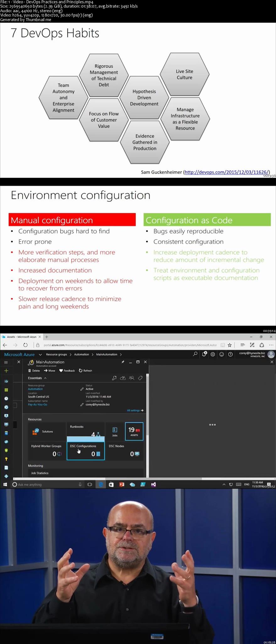Click the Edge web note icon
This screenshot has height=644, width=276.
[x=252, y=345]
